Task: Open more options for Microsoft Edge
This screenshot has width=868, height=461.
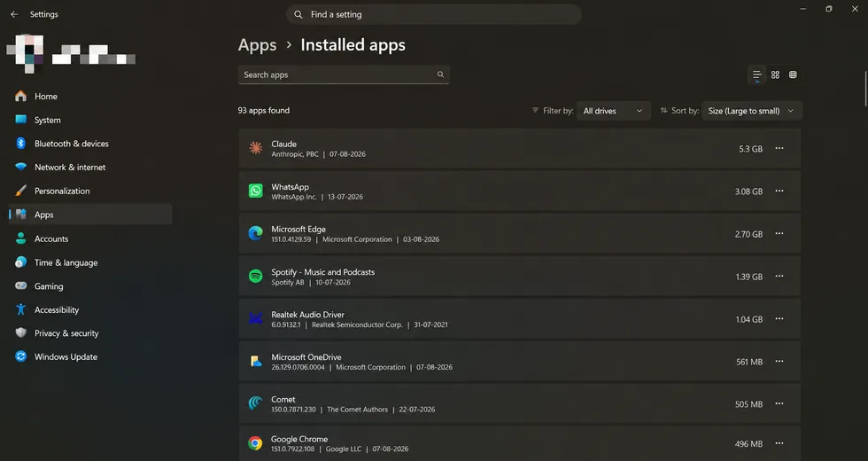Action: [x=779, y=233]
